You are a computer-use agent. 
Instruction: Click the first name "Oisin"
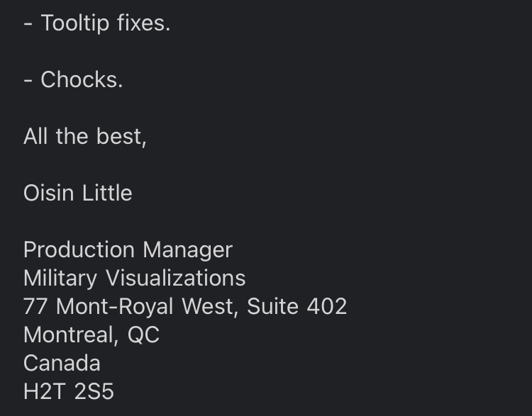pyautogui.click(x=48, y=193)
